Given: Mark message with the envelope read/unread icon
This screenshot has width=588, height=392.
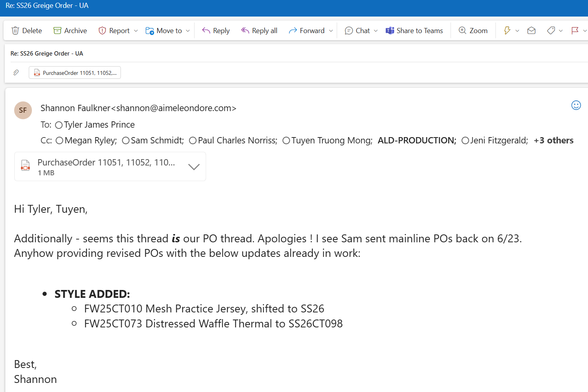Looking at the screenshot, I should pyautogui.click(x=531, y=31).
